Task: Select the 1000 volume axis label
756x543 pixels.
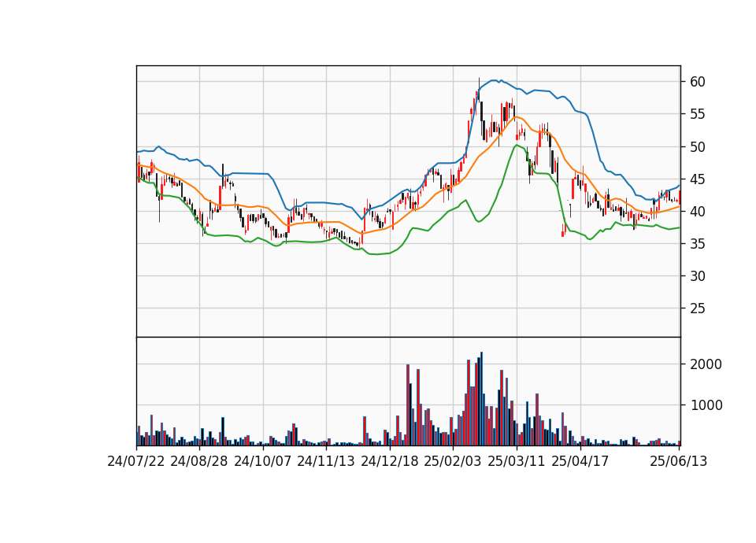Action: pos(706,406)
